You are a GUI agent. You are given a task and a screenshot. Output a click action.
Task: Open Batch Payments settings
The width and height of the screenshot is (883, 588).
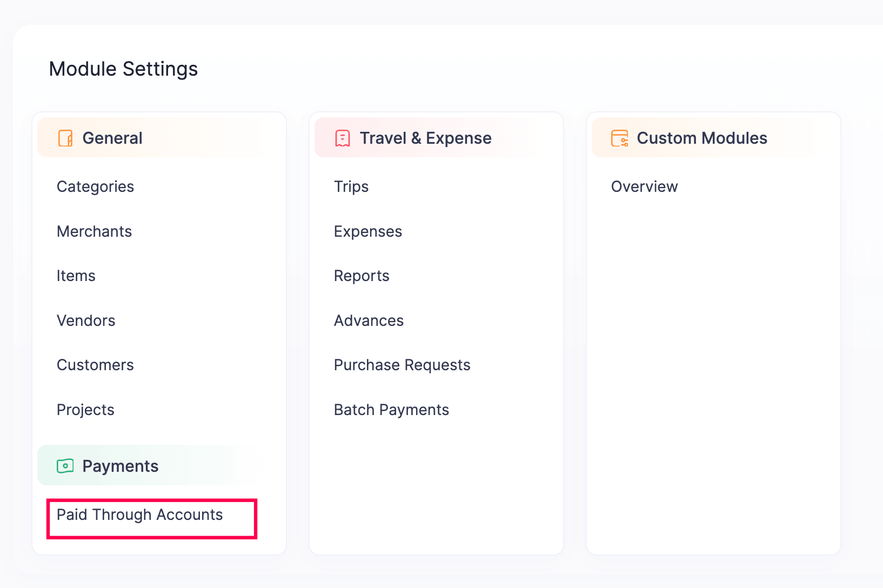point(391,409)
